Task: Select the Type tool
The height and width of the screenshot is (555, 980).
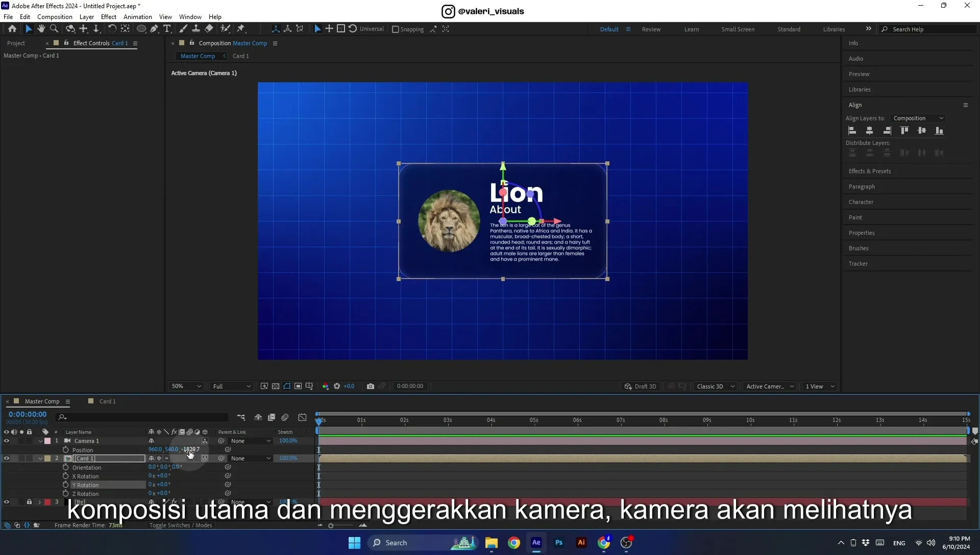Action: [167, 29]
